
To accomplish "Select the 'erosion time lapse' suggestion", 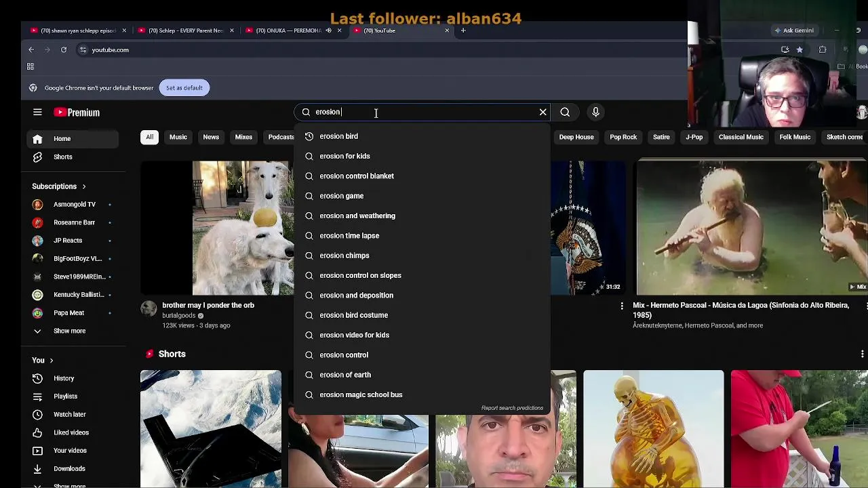I will 422,236.
